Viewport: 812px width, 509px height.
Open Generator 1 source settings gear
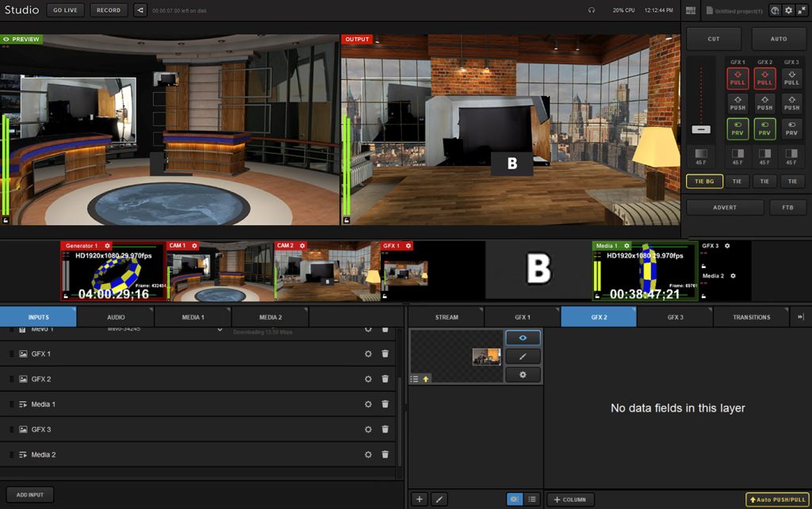107,246
